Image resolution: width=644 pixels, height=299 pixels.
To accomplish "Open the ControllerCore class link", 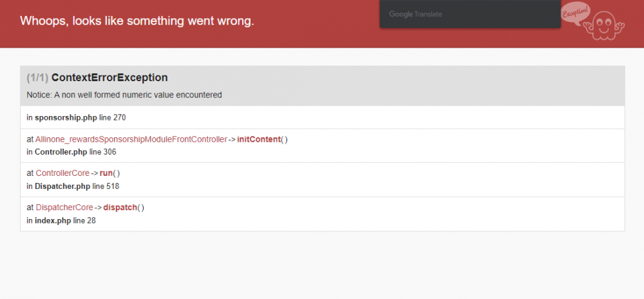I will click(62, 173).
